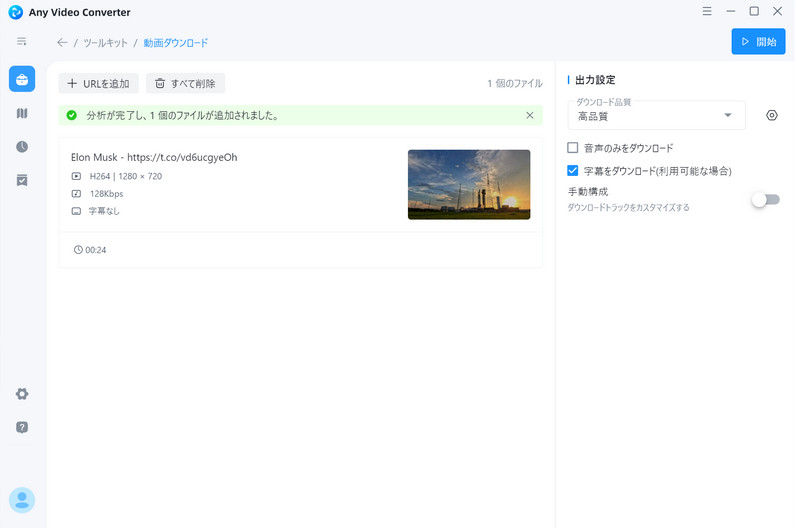This screenshot has width=795, height=528.
Task: Open the hamburger menu in title bar
Action: tap(707, 11)
